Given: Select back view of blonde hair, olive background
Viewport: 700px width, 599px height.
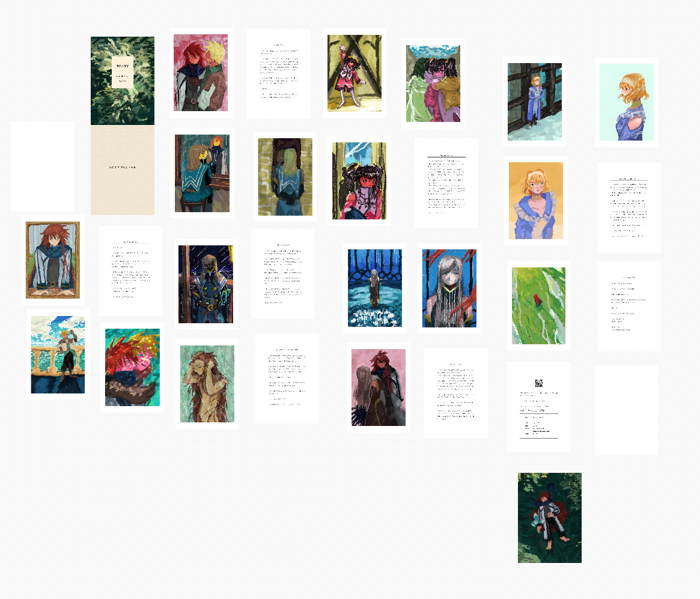Looking at the screenshot, I should coord(285,177).
